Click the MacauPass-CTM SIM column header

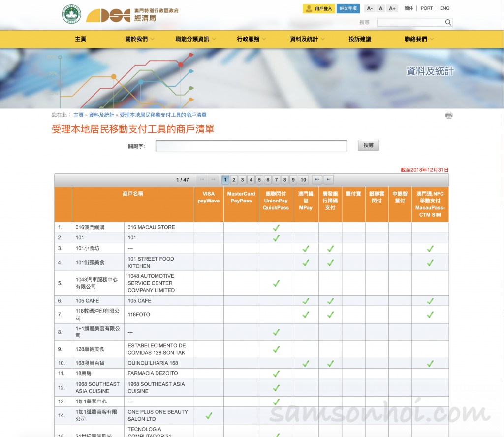point(430,204)
